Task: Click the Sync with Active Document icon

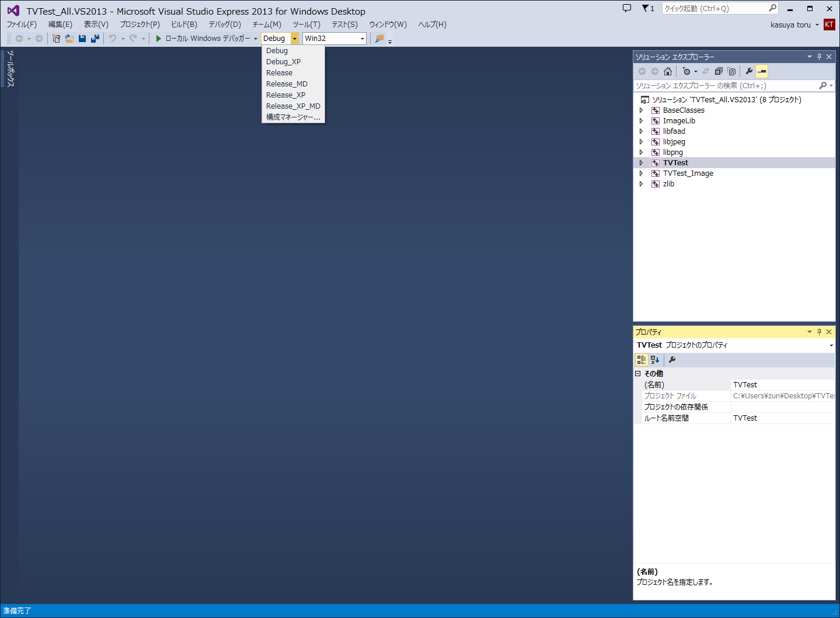Action: tap(706, 71)
